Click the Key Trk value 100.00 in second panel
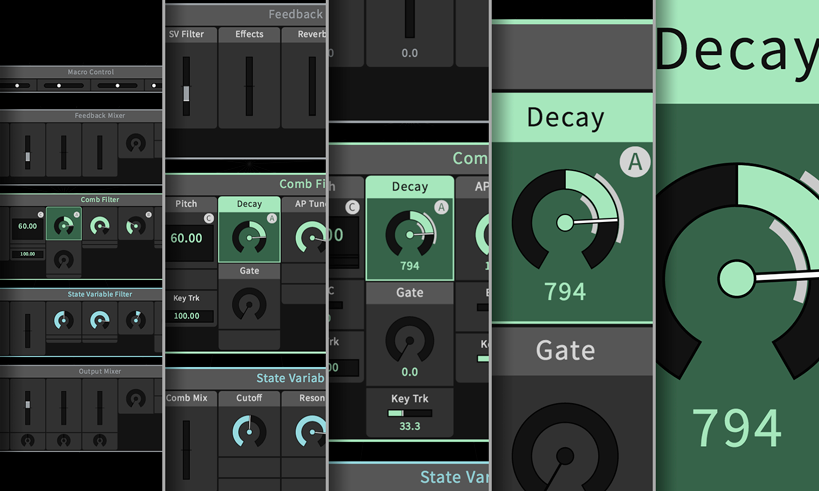Viewport: 819px width, 491px height. point(186,316)
